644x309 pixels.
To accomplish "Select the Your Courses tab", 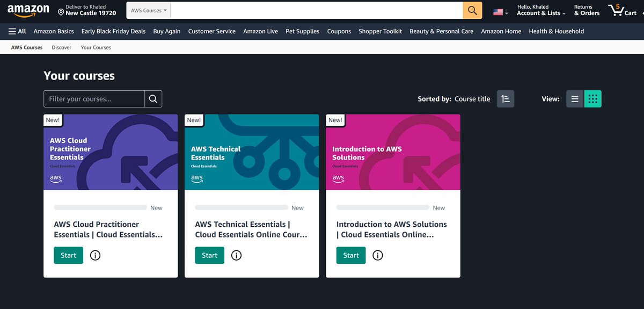I will point(96,47).
